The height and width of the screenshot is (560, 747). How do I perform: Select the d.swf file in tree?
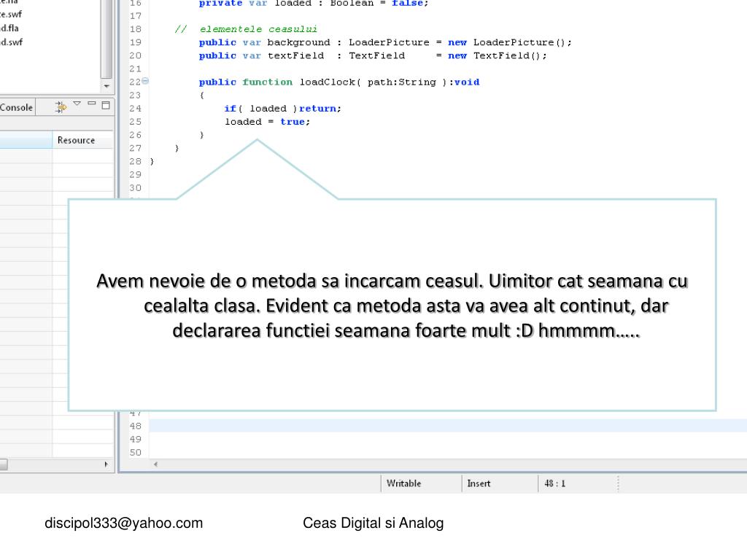click(12, 42)
